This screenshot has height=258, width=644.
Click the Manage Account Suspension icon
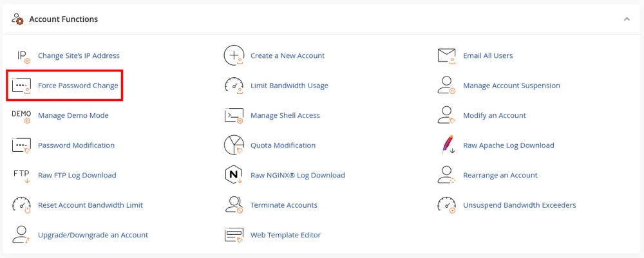tap(447, 86)
